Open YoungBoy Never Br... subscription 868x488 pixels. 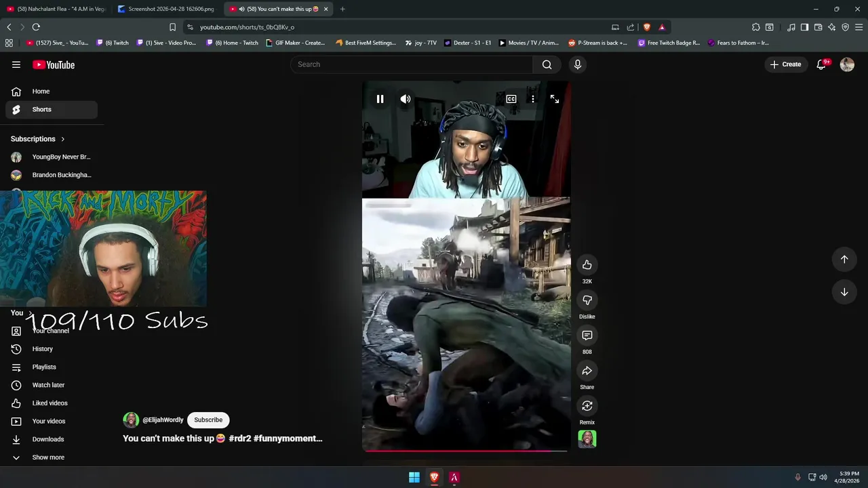tap(52, 157)
